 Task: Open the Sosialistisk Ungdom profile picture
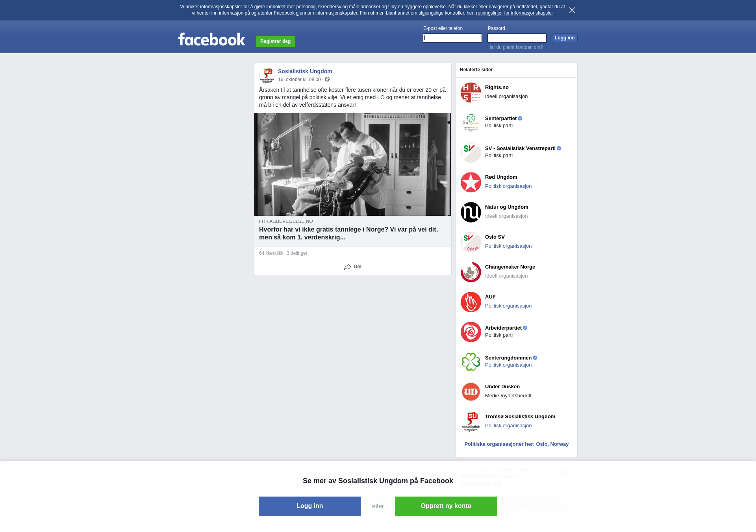pyautogui.click(x=267, y=75)
